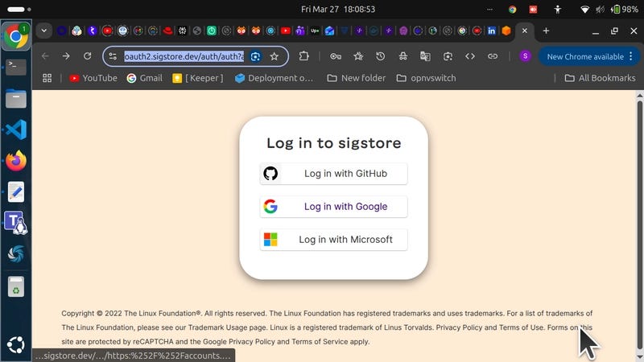644x362 pixels.
Task: Click the star extension icon in the toolbar
Action: (358, 56)
